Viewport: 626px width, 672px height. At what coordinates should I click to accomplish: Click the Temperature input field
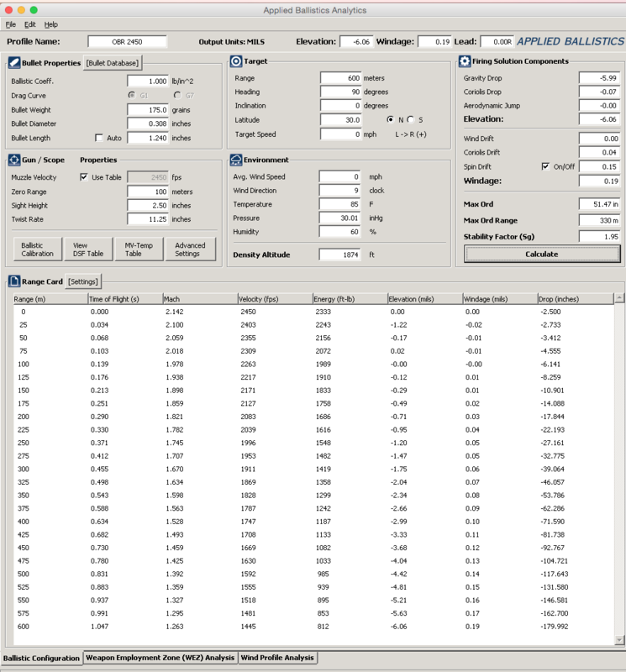(x=339, y=204)
